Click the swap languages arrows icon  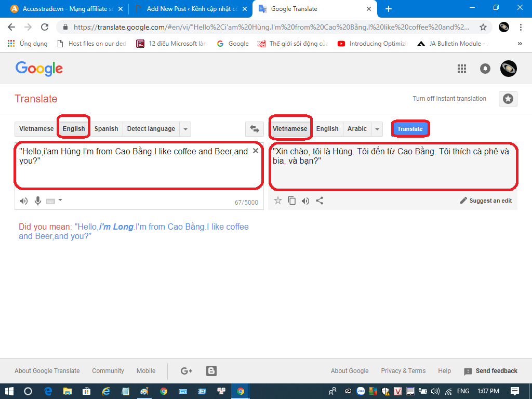click(x=254, y=129)
